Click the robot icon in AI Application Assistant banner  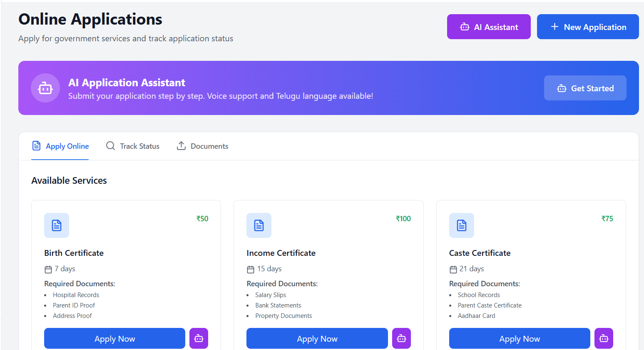(45, 88)
